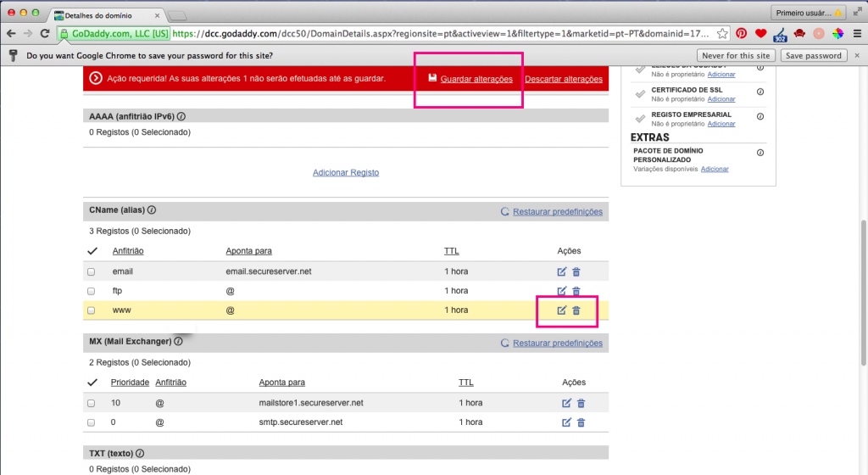The image size is (868, 475).
Task: Restore MX defaults with Restaurar predefinições
Action: [558, 344]
